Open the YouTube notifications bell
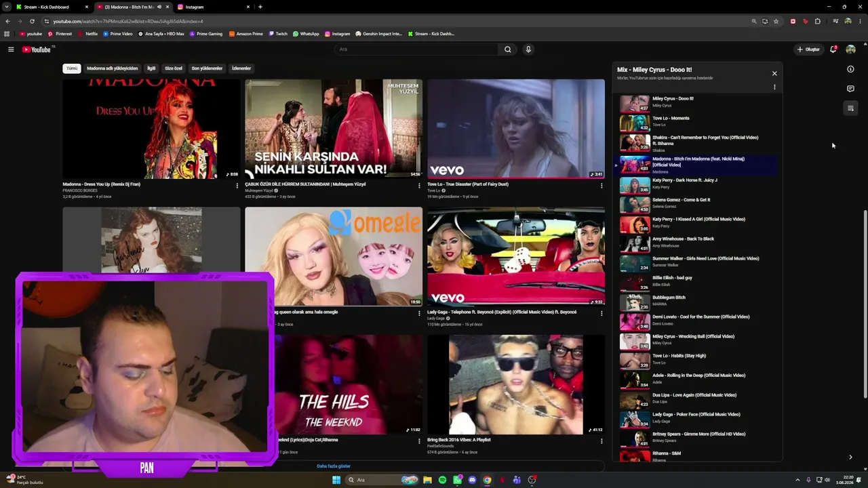 [x=833, y=49]
